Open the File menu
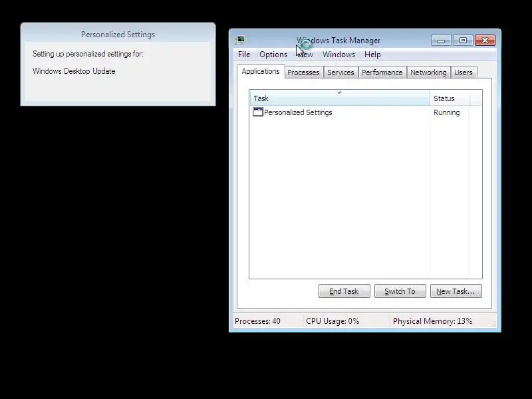The width and height of the screenshot is (532, 399). 244,55
